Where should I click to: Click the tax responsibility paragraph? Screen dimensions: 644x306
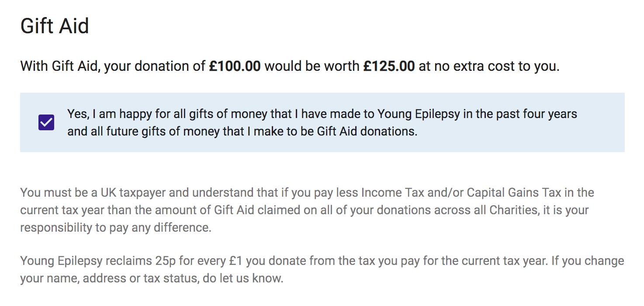(x=306, y=210)
